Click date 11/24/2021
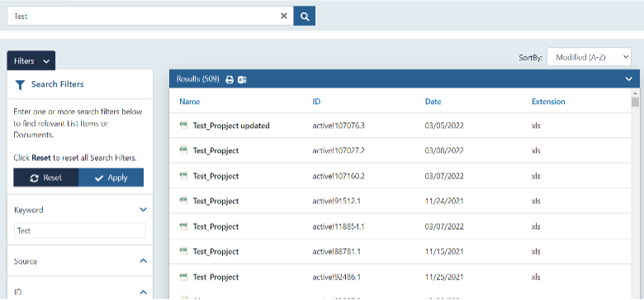644x300 pixels. coord(444,201)
